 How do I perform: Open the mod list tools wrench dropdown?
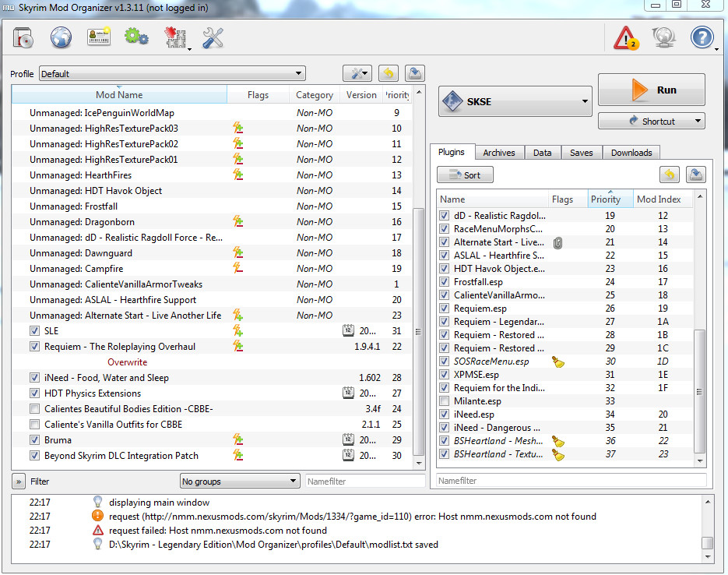(x=357, y=73)
